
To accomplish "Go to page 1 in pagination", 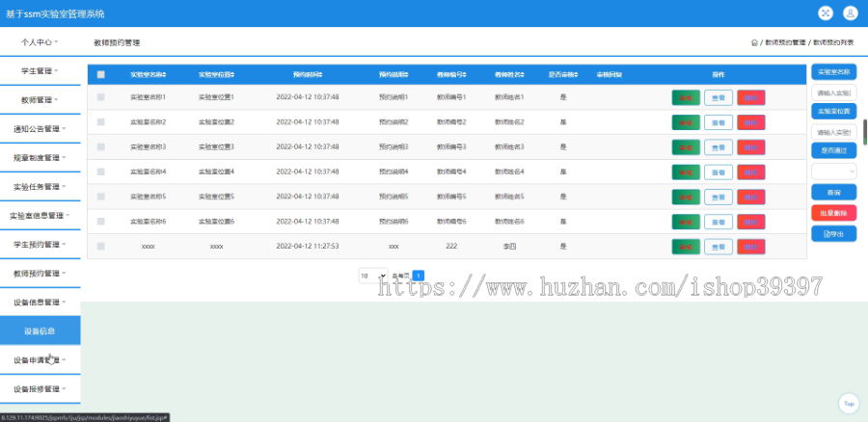I will pyautogui.click(x=419, y=276).
